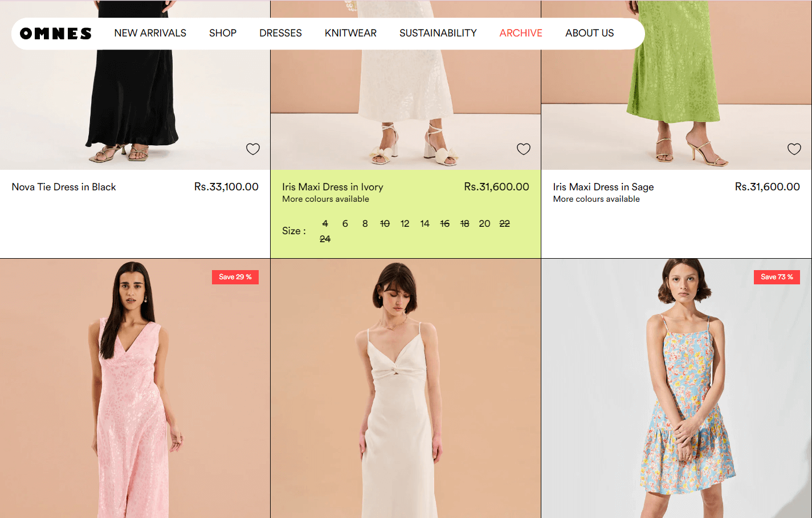The height and width of the screenshot is (518, 812).
Task: Navigate to Knitwear section
Action: pos(350,33)
